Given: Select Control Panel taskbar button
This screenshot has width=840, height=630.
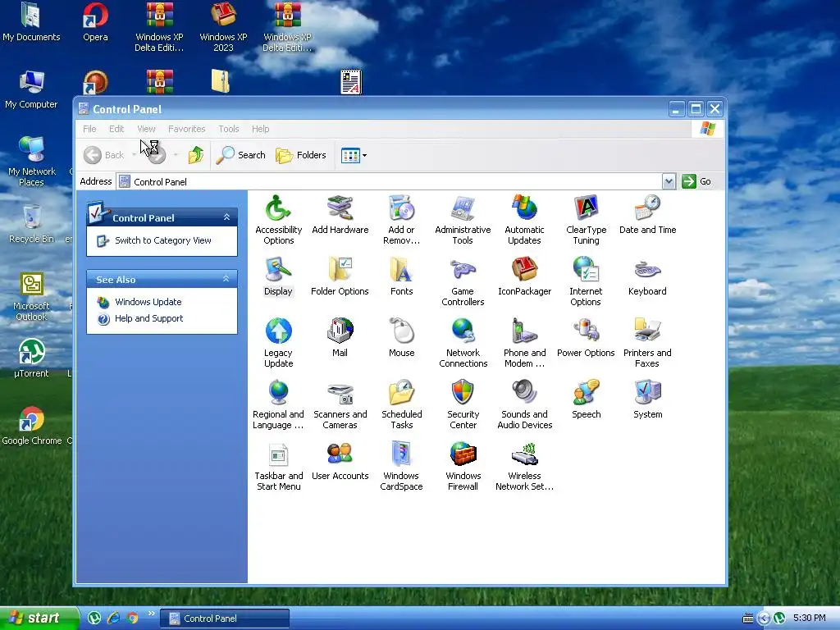Looking at the screenshot, I should pyautogui.click(x=225, y=619).
